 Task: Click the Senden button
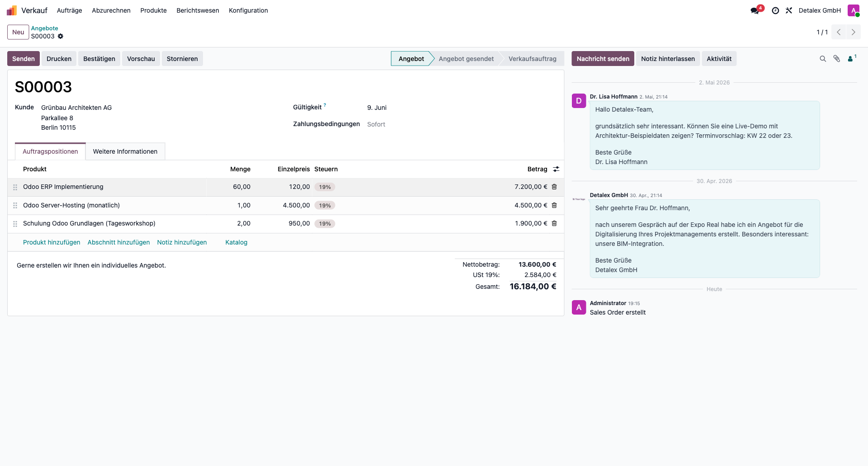pos(24,59)
